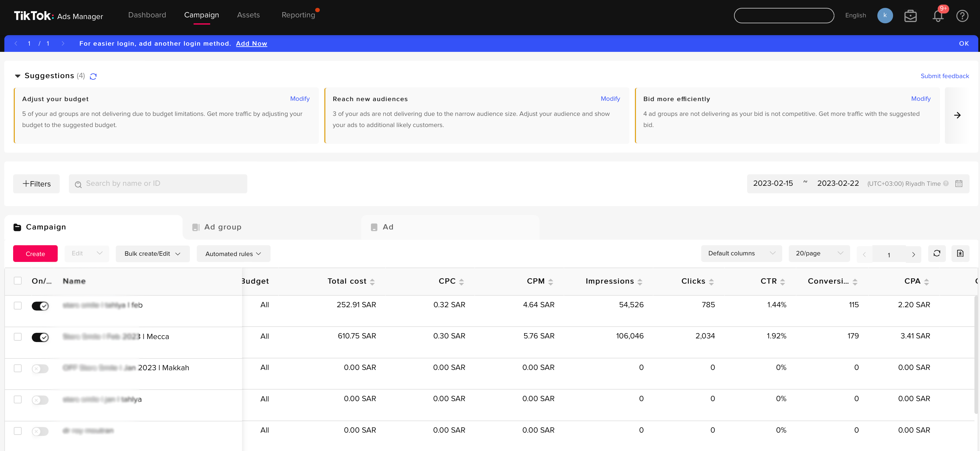980x451 pixels.
Task: Turn on the fourth campaign ending tahlya
Action: point(40,400)
